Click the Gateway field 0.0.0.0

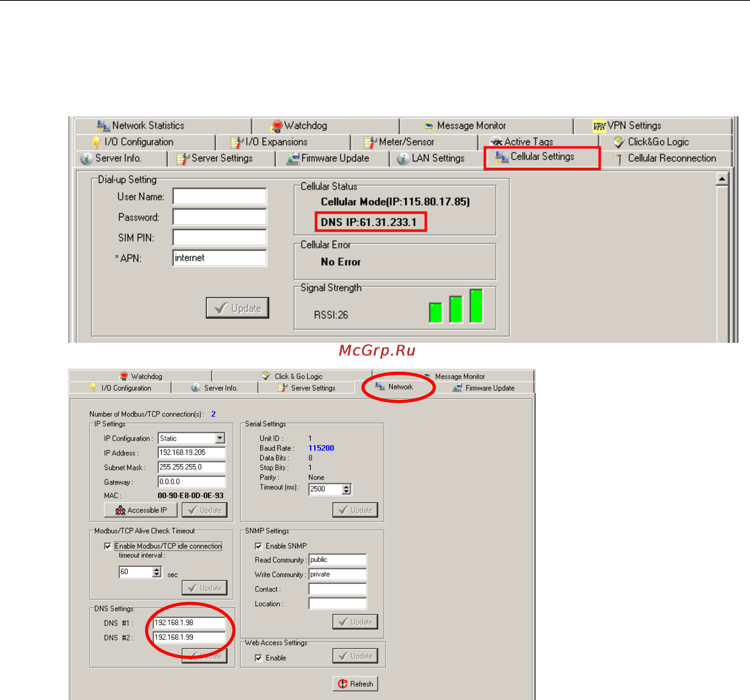[x=191, y=482]
